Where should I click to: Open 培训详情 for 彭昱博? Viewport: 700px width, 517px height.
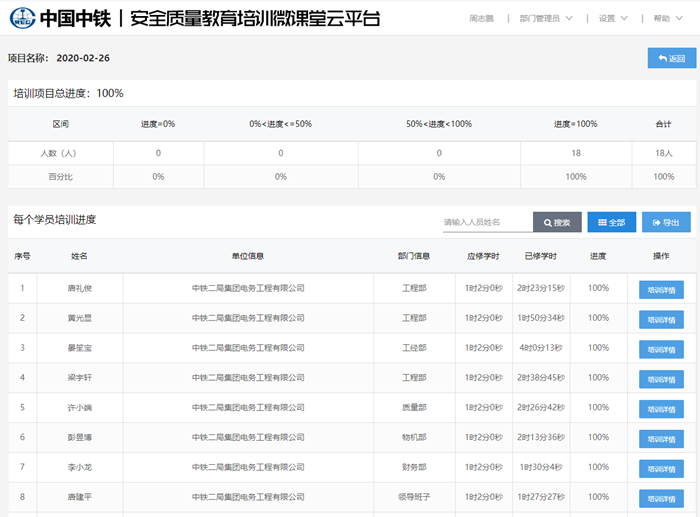pos(660,438)
